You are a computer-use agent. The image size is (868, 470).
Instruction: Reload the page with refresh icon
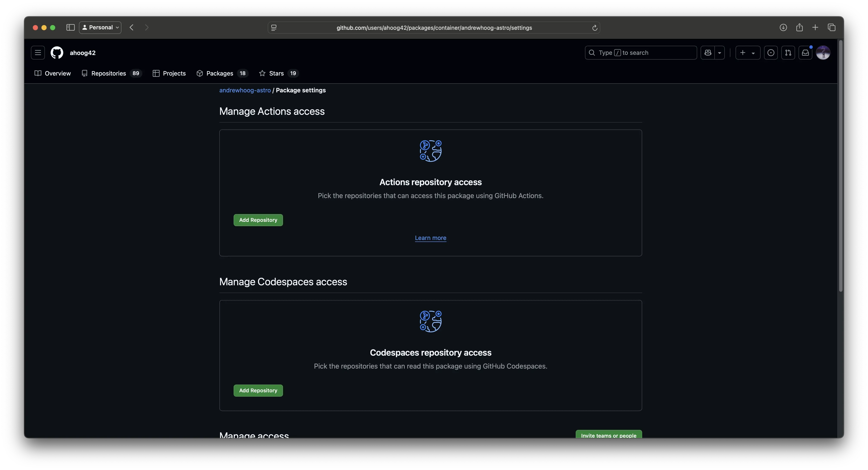click(595, 28)
